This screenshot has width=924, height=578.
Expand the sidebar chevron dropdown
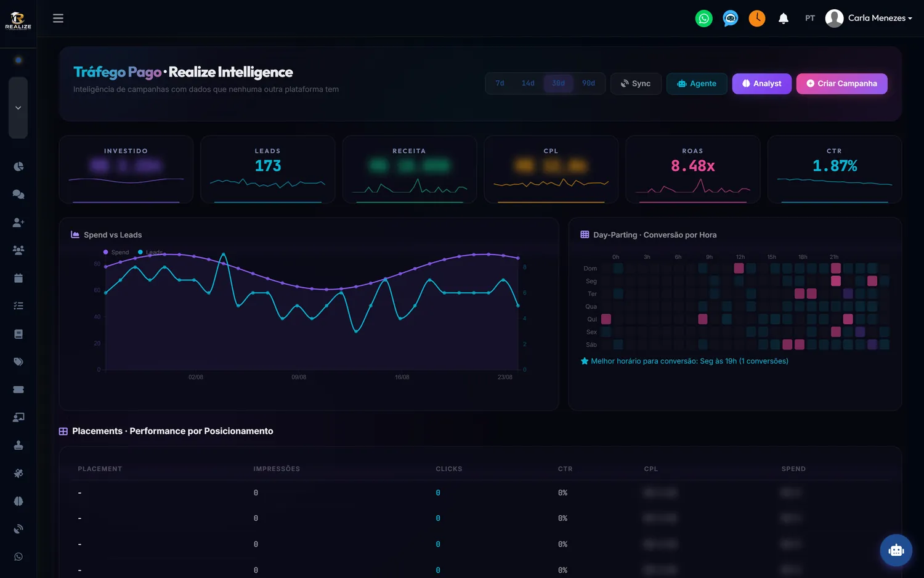18,108
